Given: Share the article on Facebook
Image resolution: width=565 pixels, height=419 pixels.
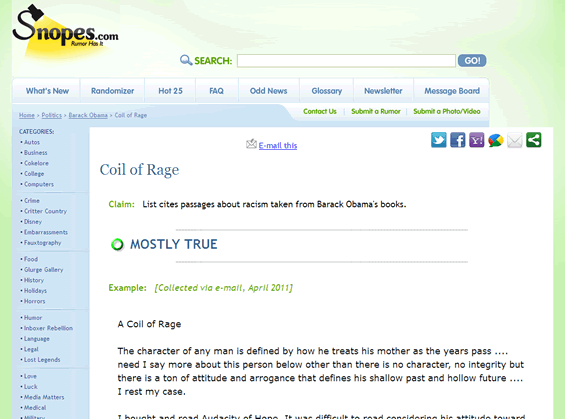Looking at the screenshot, I should tap(458, 140).
